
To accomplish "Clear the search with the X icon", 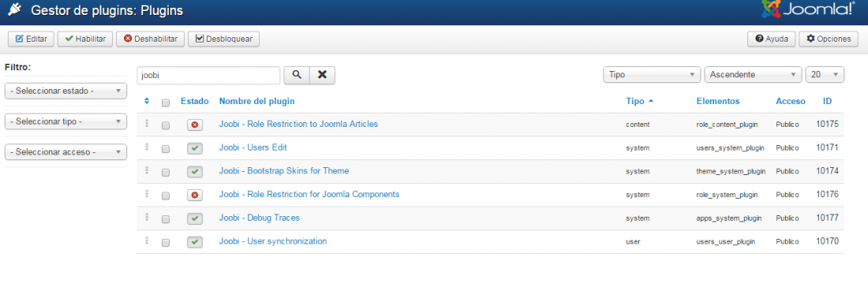I will (322, 75).
